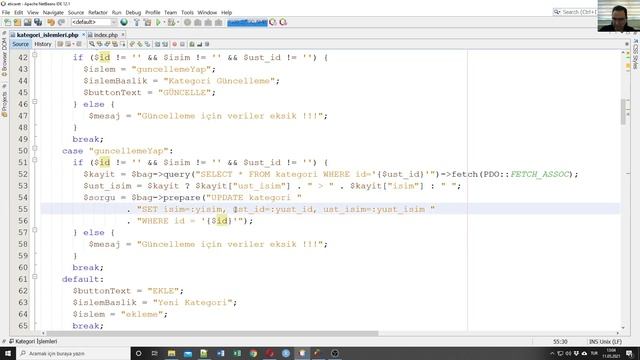Open the notification center icon

click(629, 353)
